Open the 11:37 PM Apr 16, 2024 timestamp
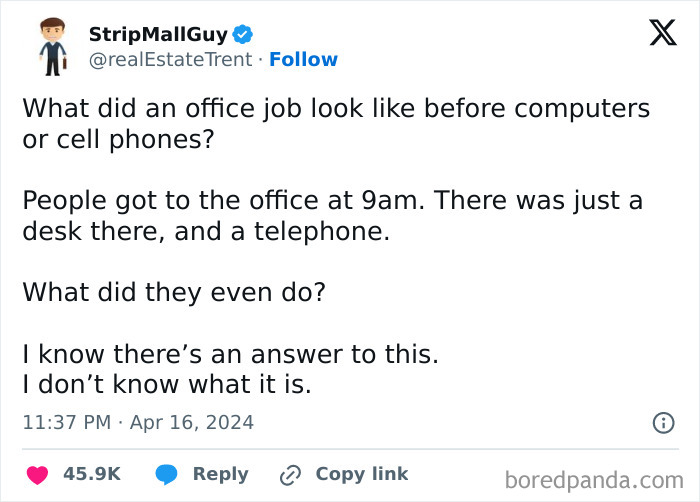This screenshot has height=502, width=700. pos(138,423)
